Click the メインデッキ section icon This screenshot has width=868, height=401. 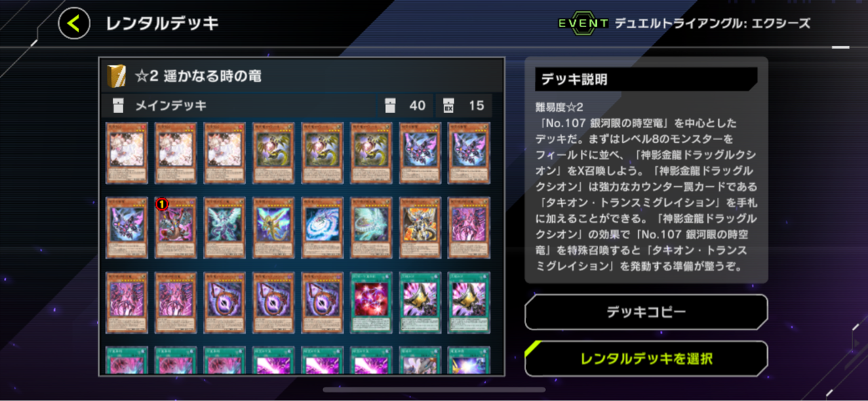[119, 106]
